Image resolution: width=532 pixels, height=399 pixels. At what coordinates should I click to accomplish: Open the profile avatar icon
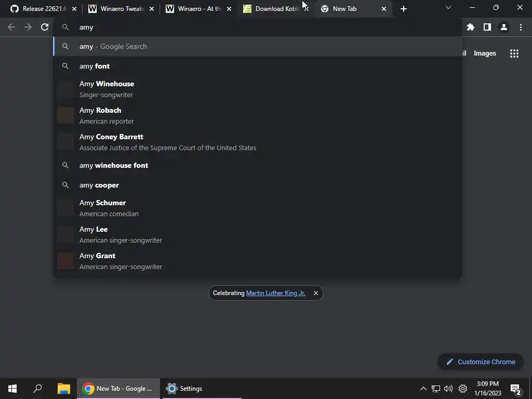504,27
